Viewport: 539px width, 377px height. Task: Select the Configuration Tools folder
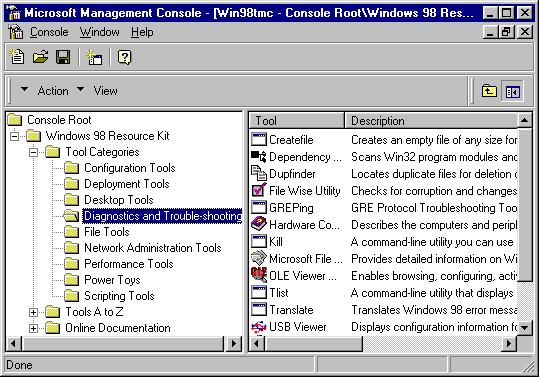(130, 168)
